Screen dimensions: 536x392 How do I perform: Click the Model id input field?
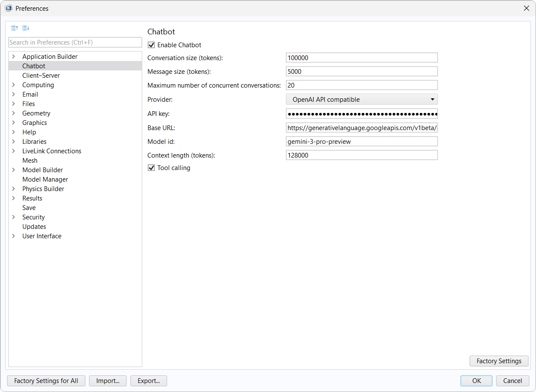pyautogui.click(x=361, y=141)
